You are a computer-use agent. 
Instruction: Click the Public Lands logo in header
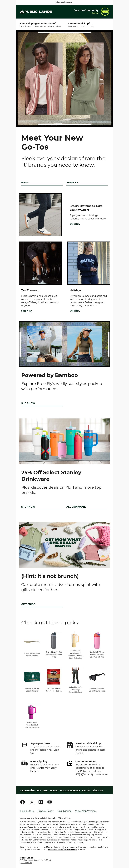pos(36,11)
